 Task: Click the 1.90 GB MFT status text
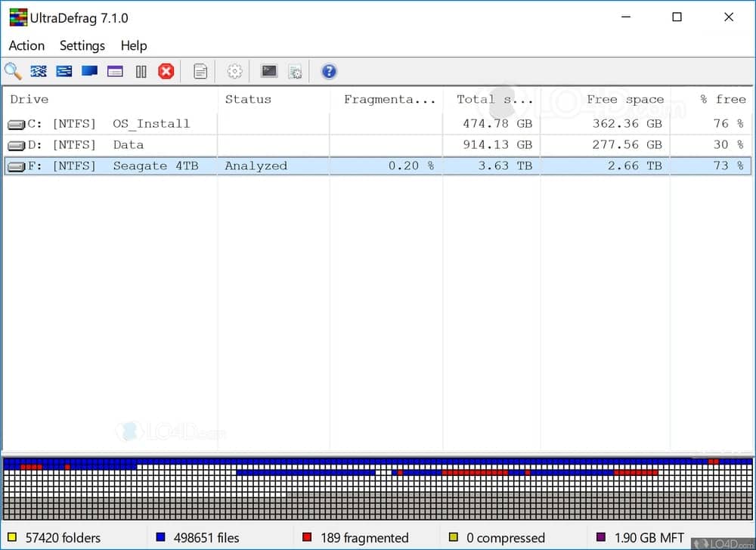coord(649,538)
